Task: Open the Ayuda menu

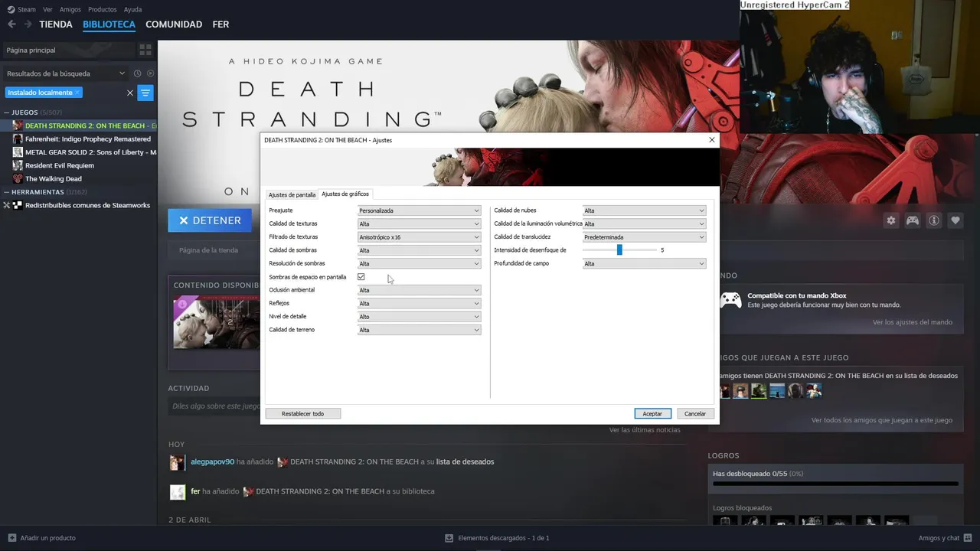Action: 133,9
